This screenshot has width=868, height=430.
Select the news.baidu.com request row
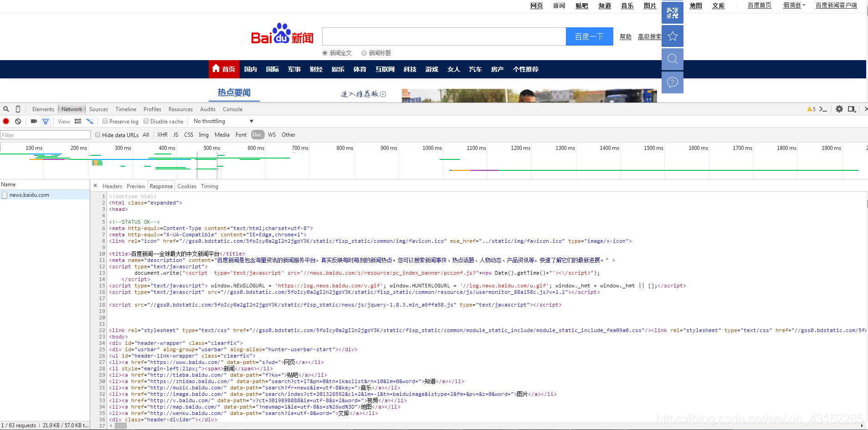(45, 195)
